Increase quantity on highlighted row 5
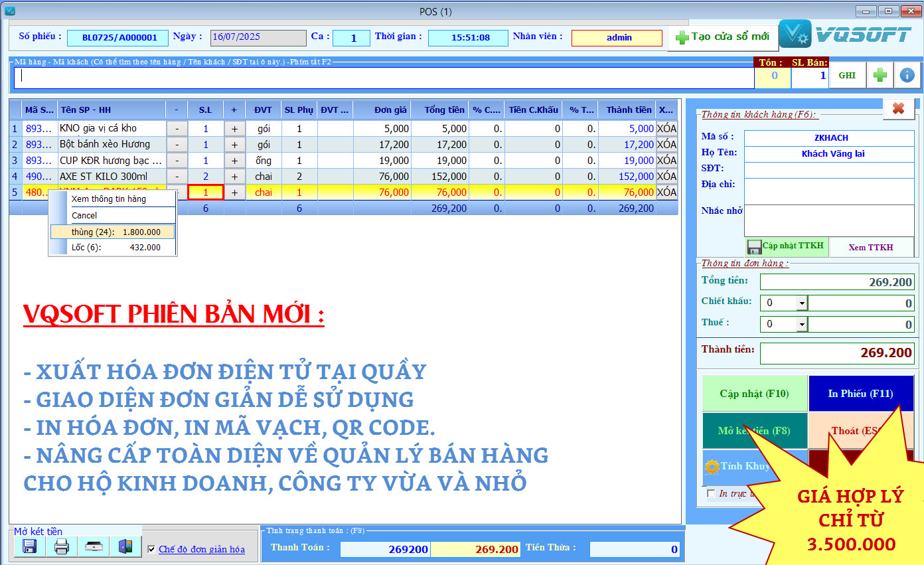The image size is (924, 565). [x=234, y=193]
